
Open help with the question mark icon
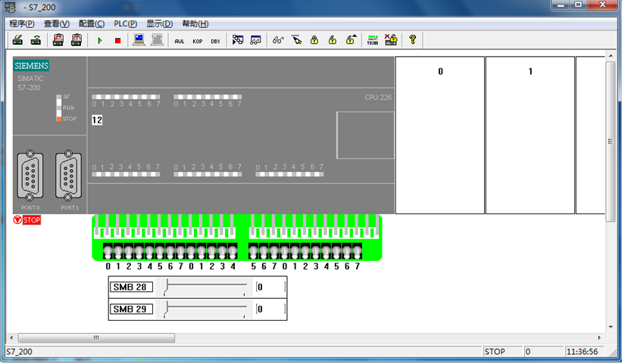coord(413,40)
